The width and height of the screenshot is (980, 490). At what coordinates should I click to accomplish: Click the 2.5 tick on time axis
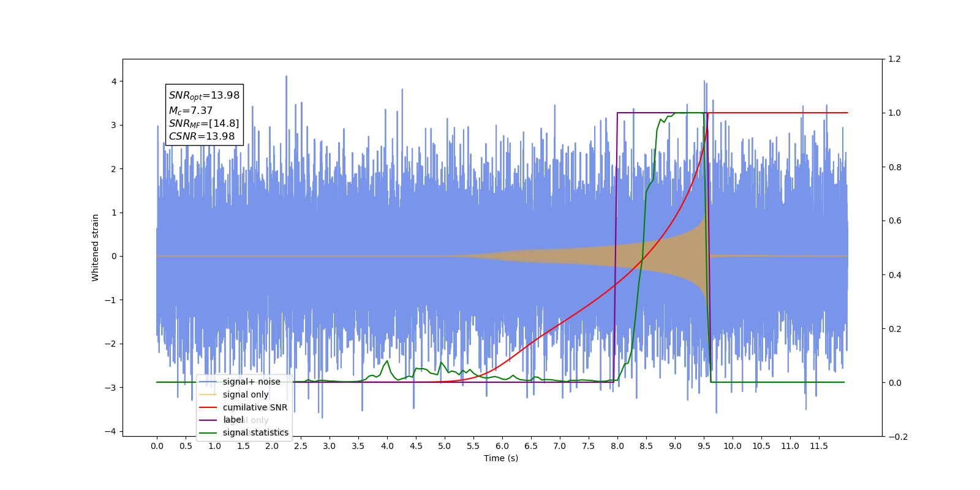click(x=301, y=446)
